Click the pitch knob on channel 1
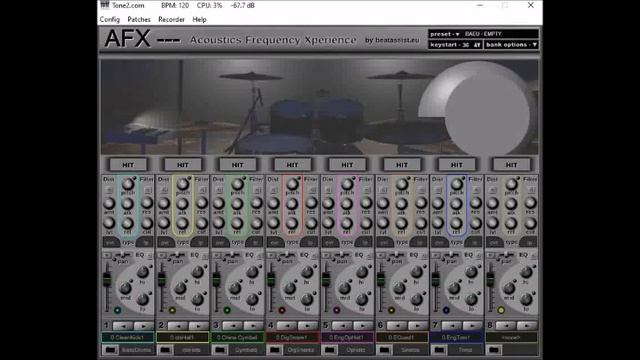The height and width of the screenshot is (360, 640). pos(128,184)
